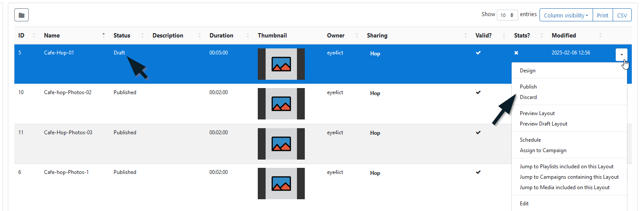Click duration 00:02:00 in Cafe-Hop-Photos-03 row
Viewport: 644px width, 211px height.
click(x=219, y=133)
